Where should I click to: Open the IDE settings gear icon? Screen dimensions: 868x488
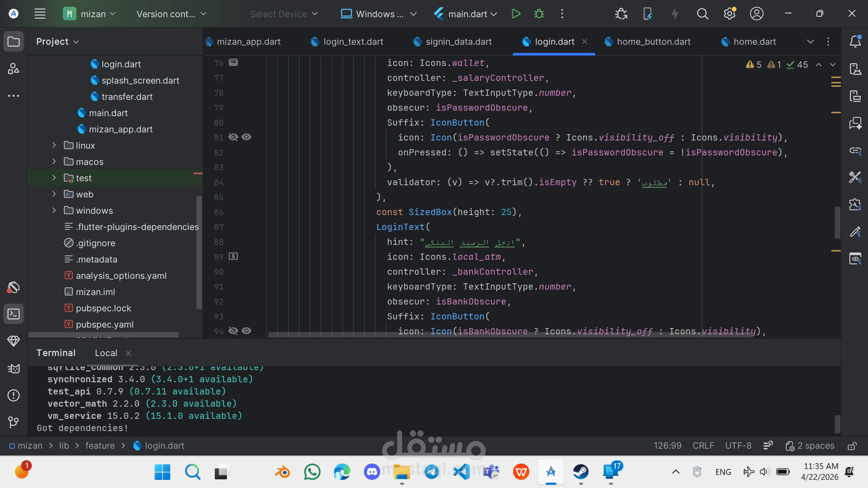click(729, 14)
